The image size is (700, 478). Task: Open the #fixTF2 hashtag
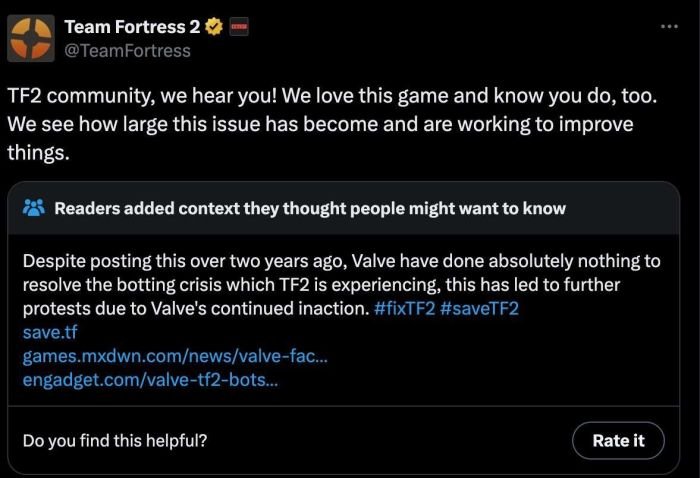411,308
